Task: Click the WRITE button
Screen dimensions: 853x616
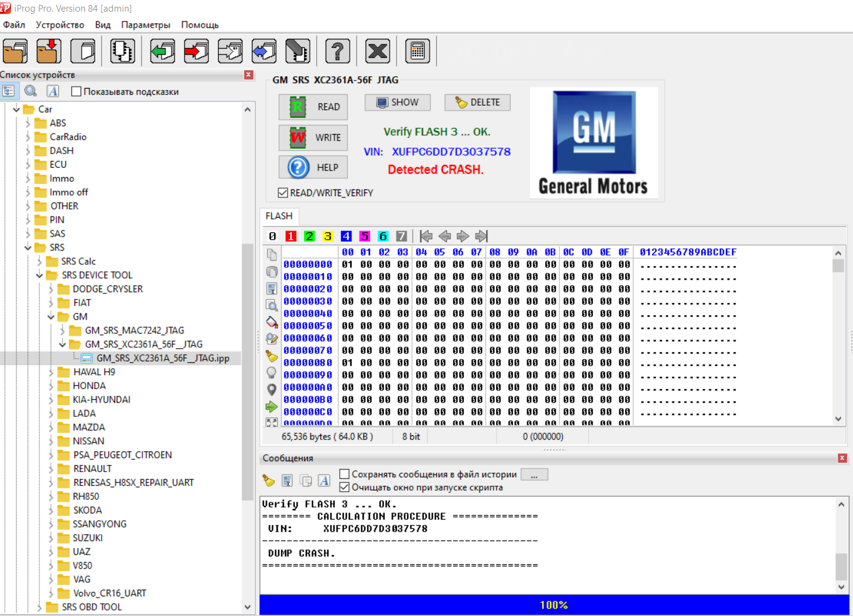Action: coord(313,138)
